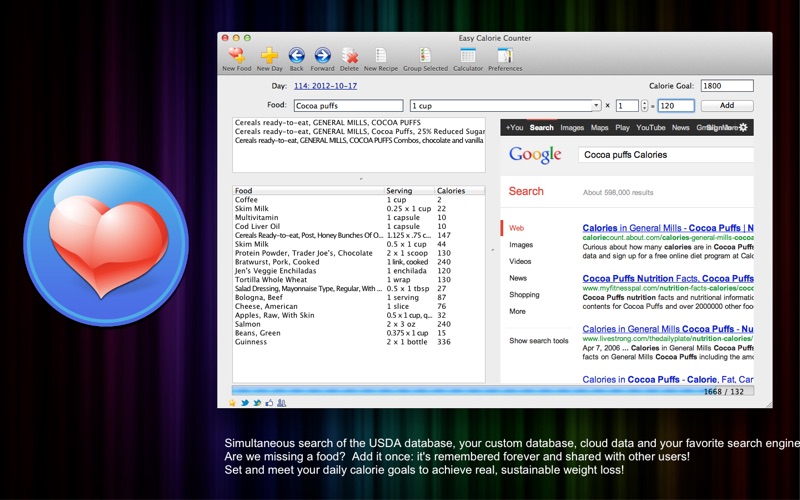
Task: Open livestrong Calories in General Mills result
Action: coord(668,329)
